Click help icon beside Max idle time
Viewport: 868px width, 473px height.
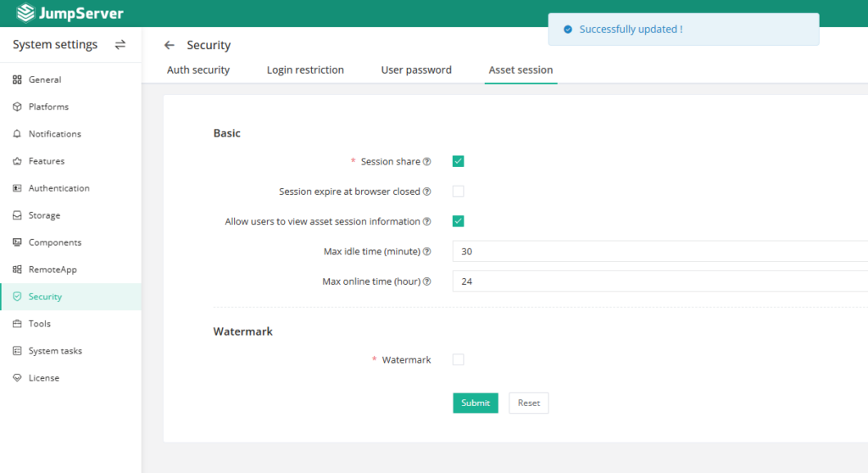tap(427, 252)
